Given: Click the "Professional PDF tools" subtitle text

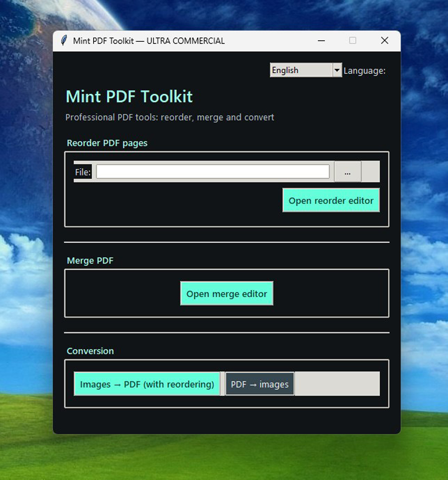Looking at the screenshot, I should pos(170,118).
